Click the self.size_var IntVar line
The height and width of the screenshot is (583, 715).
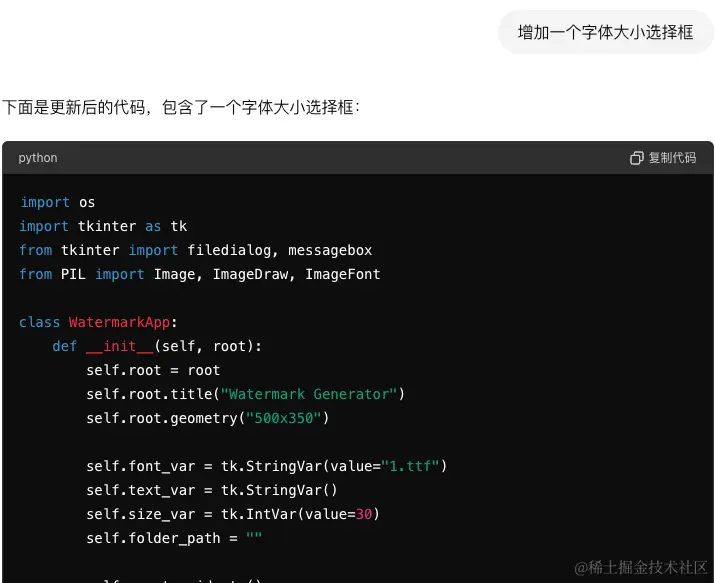(233, 514)
